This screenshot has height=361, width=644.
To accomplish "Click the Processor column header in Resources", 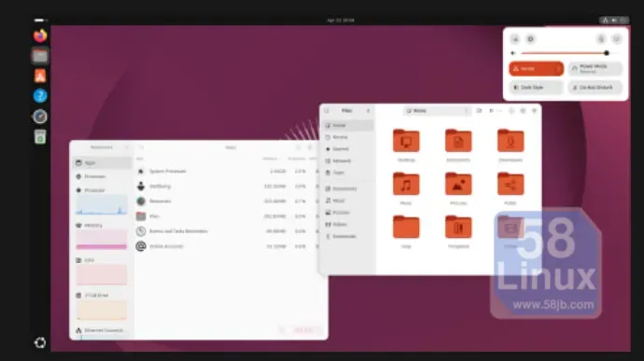I will (x=296, y=159).
